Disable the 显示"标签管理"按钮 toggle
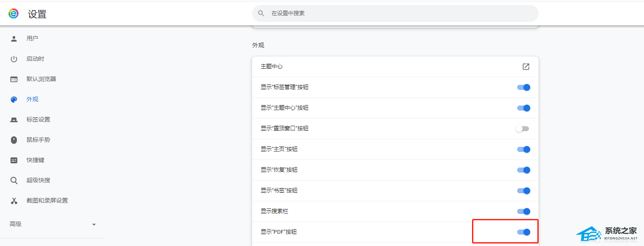Image resolution: width=644 pixels, height=246 pixels. [x=523, y=87]
